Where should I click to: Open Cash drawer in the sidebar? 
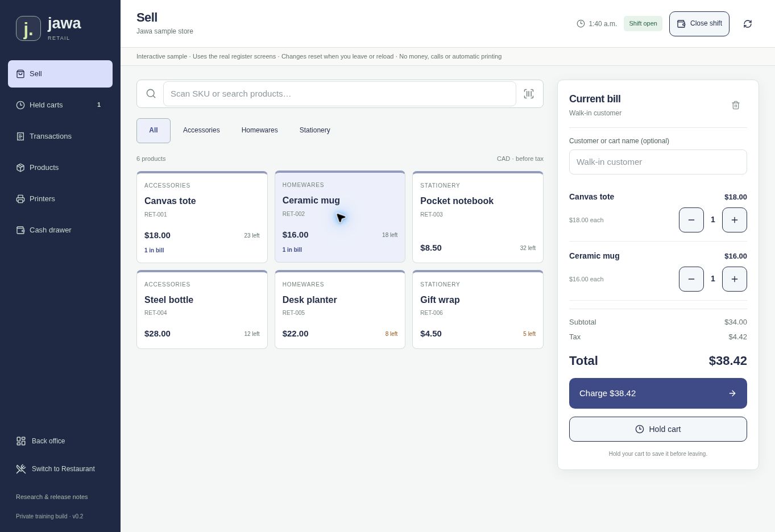tap(60, 230)
